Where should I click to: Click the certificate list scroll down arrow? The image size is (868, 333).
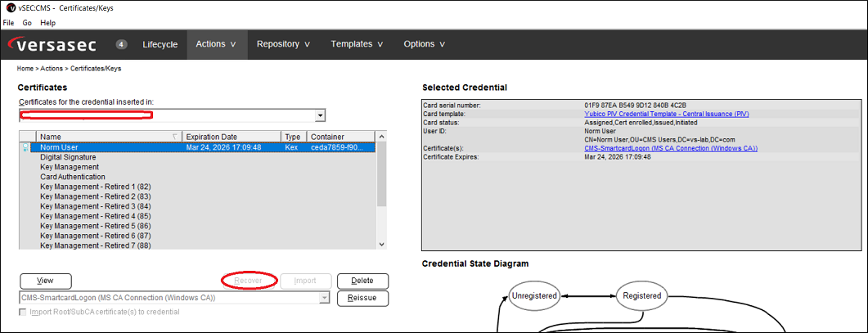[x=381, y=244]
